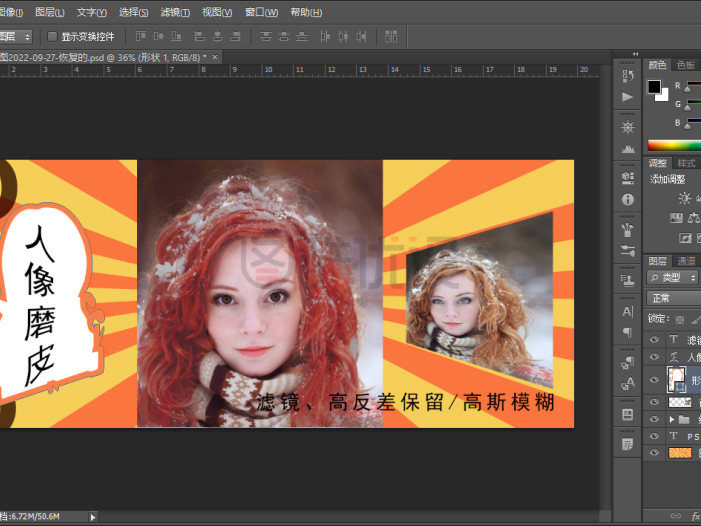701x526 pixels.
Task: Close the psd document tab
Action: click(x=215, y=57)
